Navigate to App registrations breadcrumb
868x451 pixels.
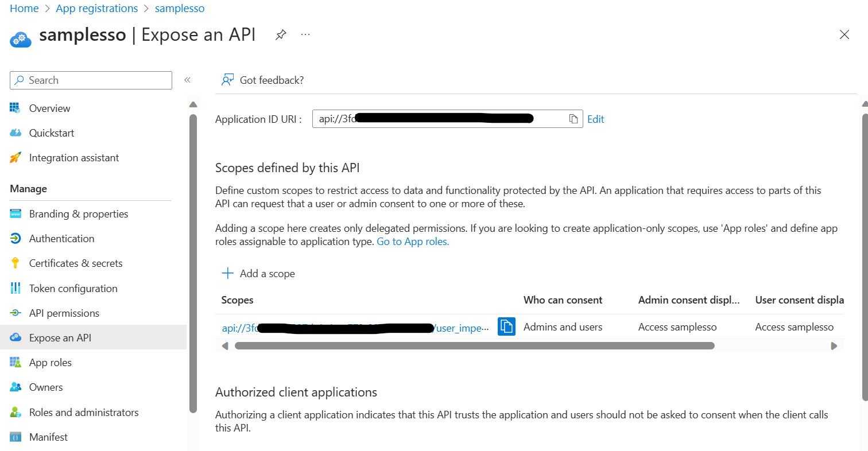[96, 8]
